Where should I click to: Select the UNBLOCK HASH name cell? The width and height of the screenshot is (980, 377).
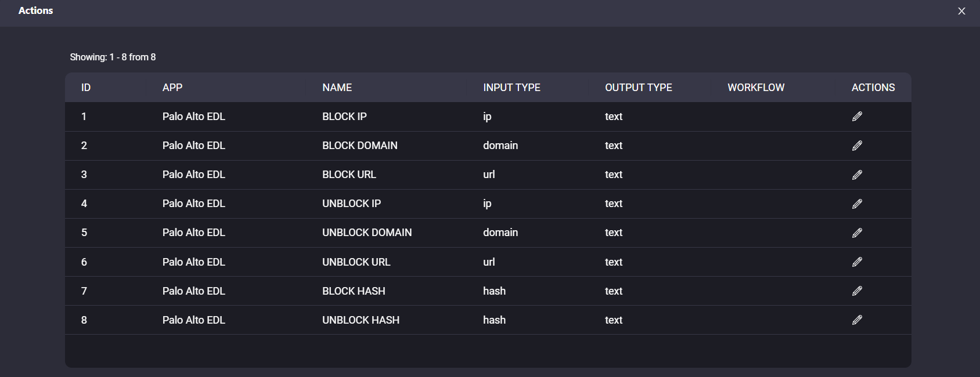(361, 320)
